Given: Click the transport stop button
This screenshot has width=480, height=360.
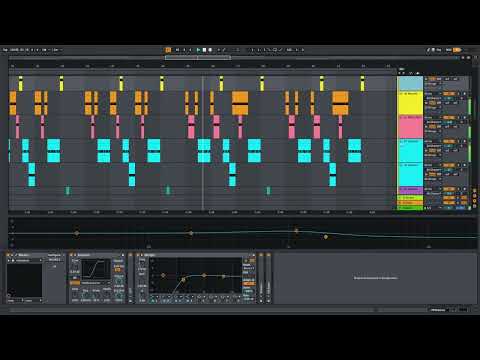Looking at the screenshot, I should tap(204, 50).
